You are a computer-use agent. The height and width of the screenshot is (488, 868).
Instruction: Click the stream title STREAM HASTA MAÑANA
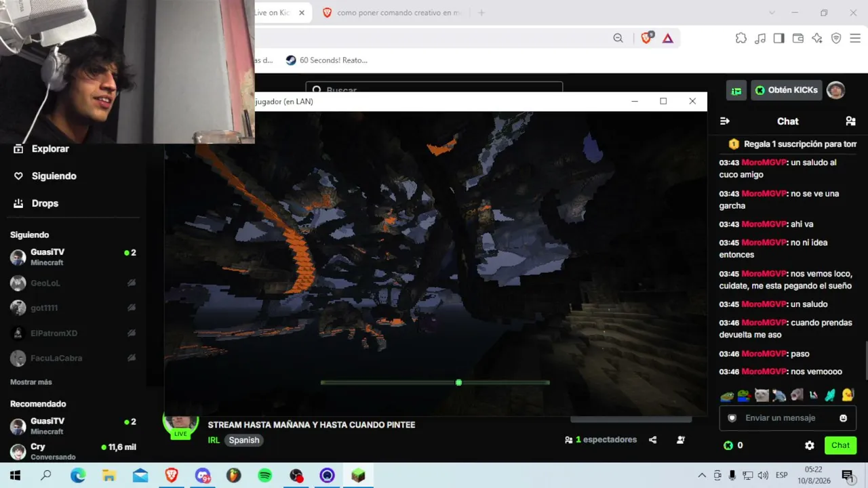tap(311, 425)
